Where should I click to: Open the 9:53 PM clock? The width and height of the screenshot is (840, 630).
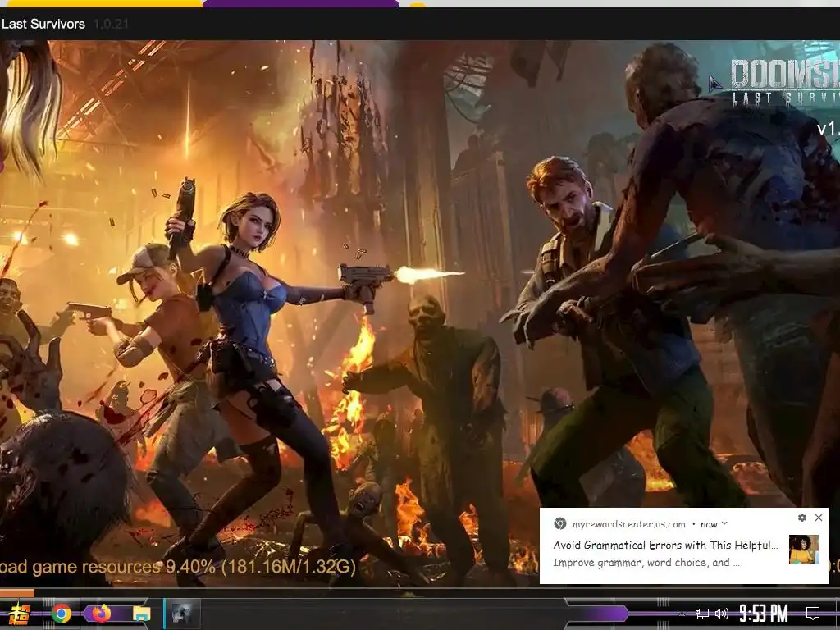(763, 614)
